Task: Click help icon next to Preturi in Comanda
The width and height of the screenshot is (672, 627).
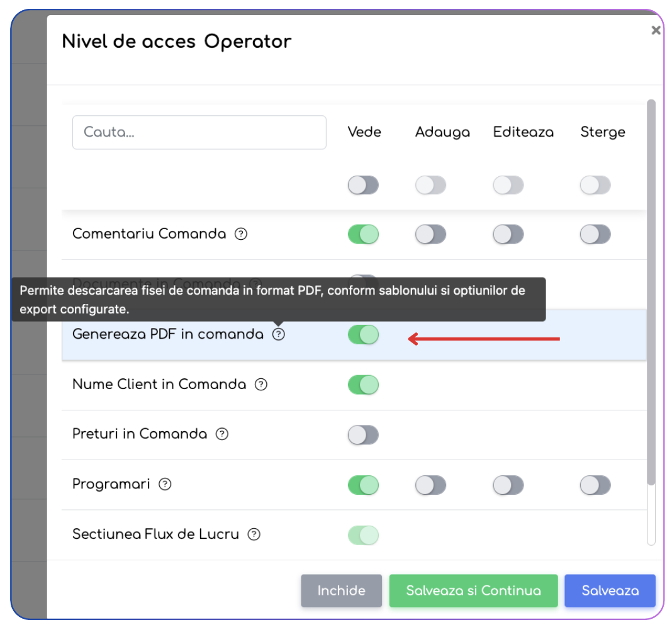Action: point(222,434)
